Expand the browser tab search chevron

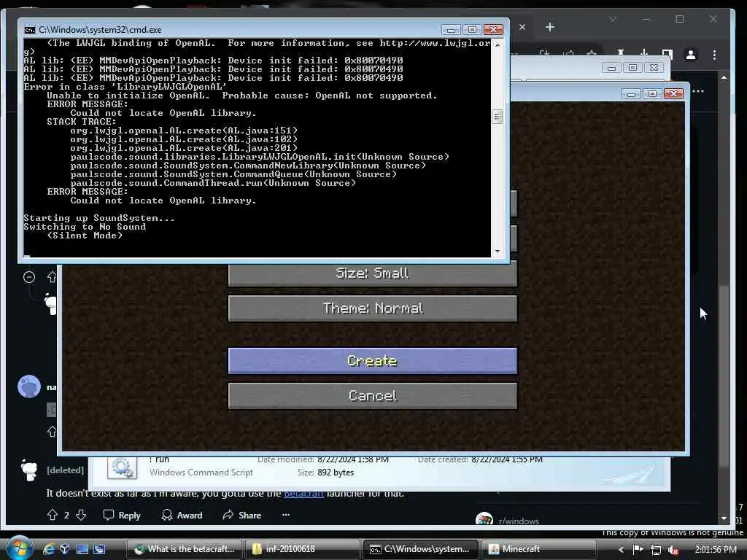click(x=613, y=20)
